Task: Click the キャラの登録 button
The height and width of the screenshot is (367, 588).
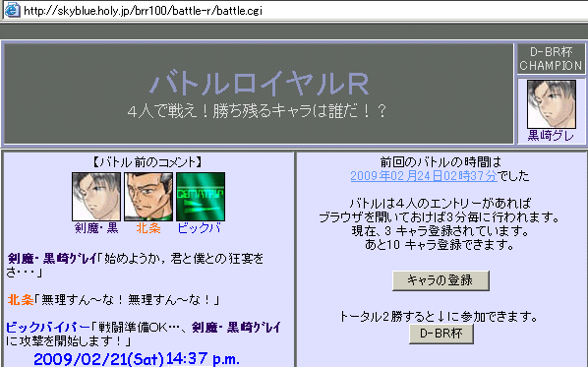Action: click(441, 280)
